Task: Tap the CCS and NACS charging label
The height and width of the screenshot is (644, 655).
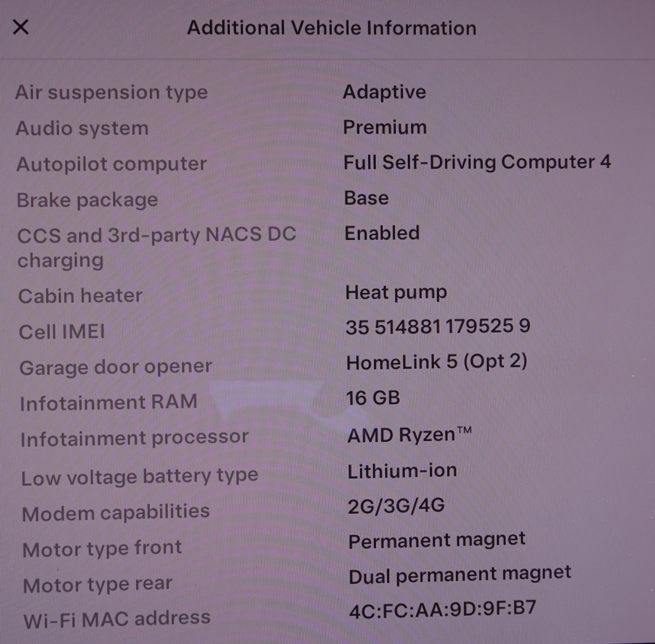Action: (x=157, y=248)
